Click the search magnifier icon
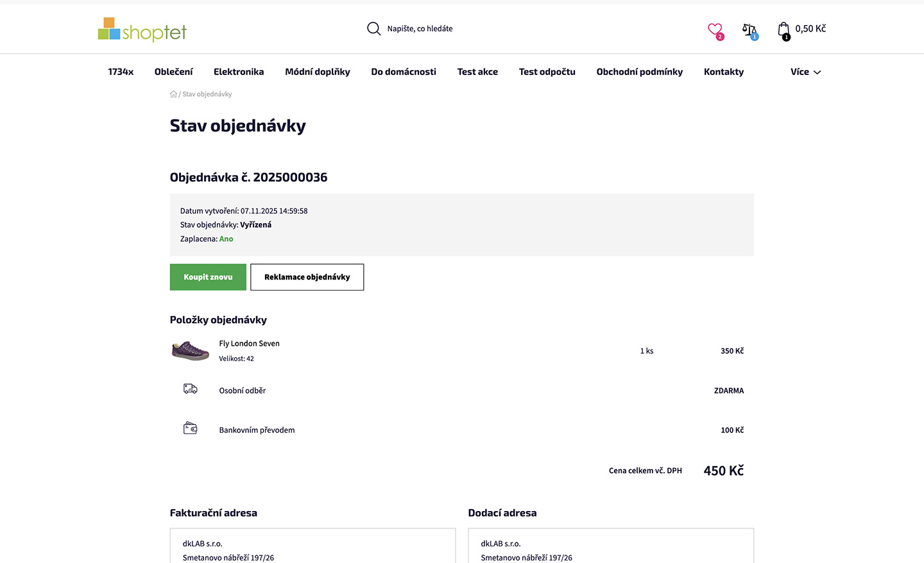This screenshot has width=924, height=563. [x=373, y=29]
